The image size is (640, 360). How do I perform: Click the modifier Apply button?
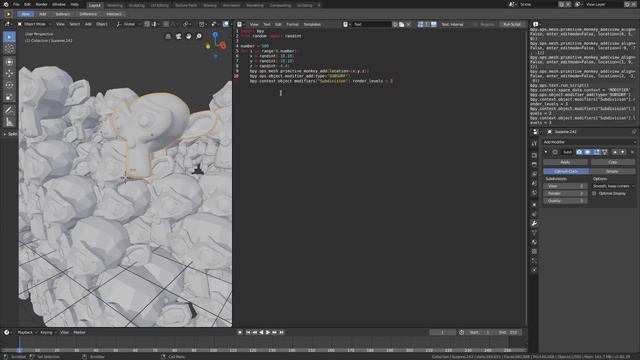(x=565, y=162)
